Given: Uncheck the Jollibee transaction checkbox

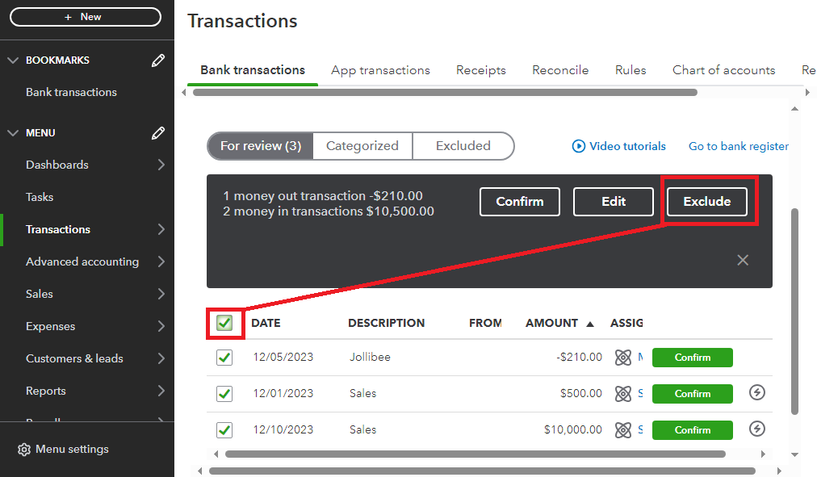Looking at the screenshot, I should click(224, 357).
